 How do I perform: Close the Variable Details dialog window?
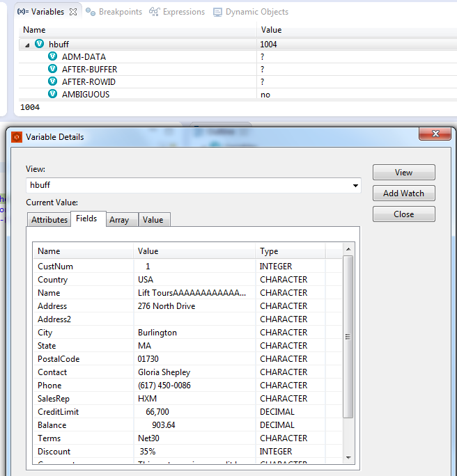tap(435, 134)
